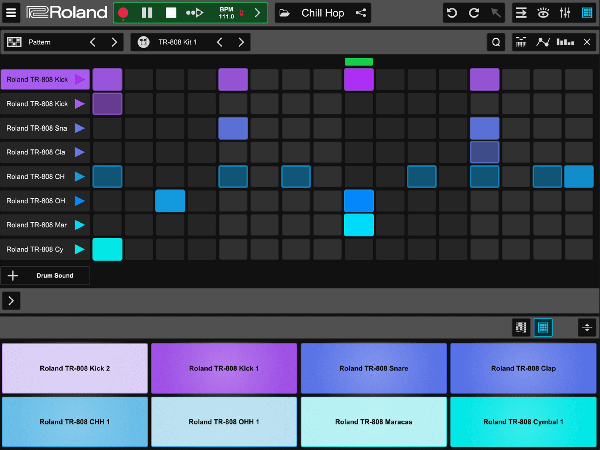Undo the last action
The image size is (600, 450).
(452, 13)
